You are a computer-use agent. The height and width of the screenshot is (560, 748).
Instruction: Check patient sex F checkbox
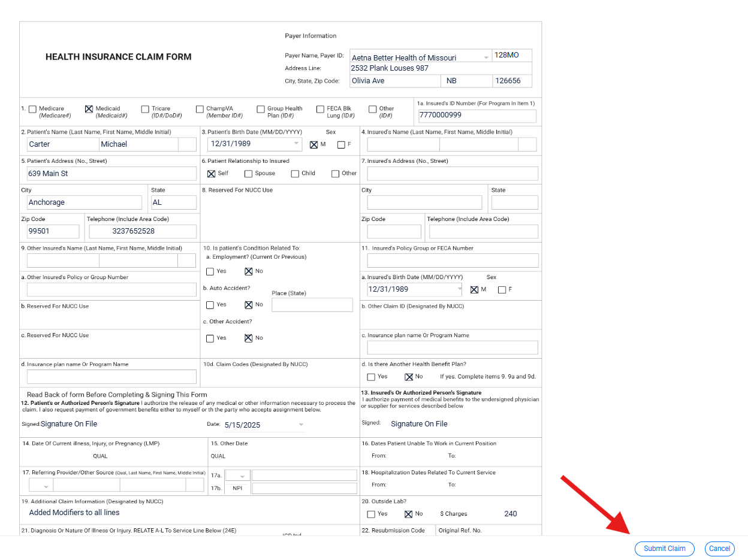point(341,144)
